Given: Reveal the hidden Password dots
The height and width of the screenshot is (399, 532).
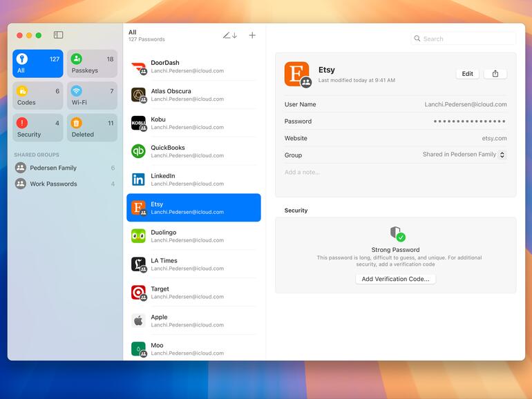Looking at the screenshot, I should (470, 121).
